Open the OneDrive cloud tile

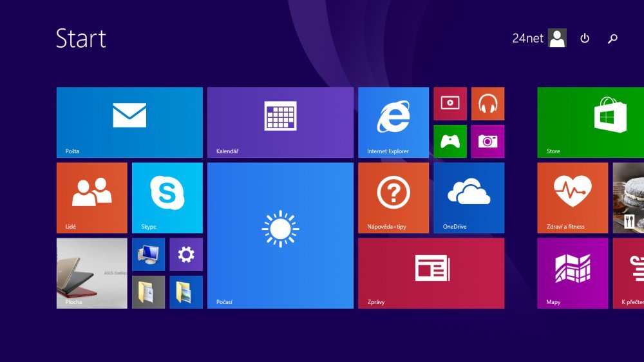click(x=469, y=198)
